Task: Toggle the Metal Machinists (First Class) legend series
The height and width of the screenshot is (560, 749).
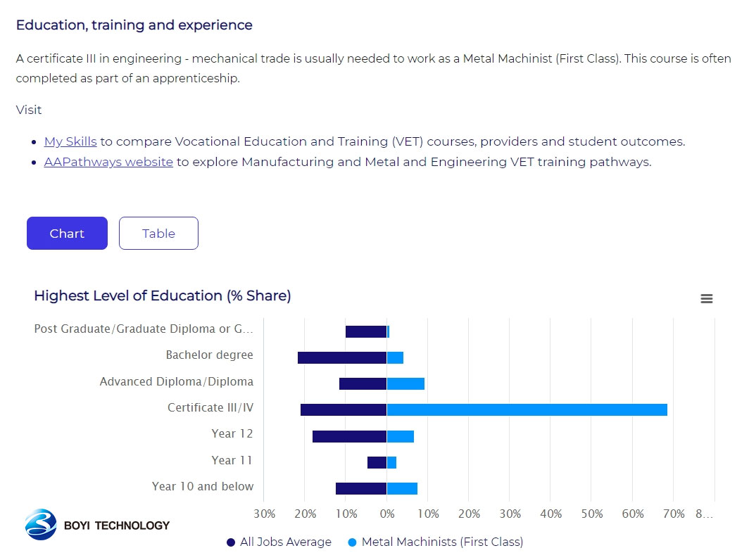Action: [x=442, y=542]
